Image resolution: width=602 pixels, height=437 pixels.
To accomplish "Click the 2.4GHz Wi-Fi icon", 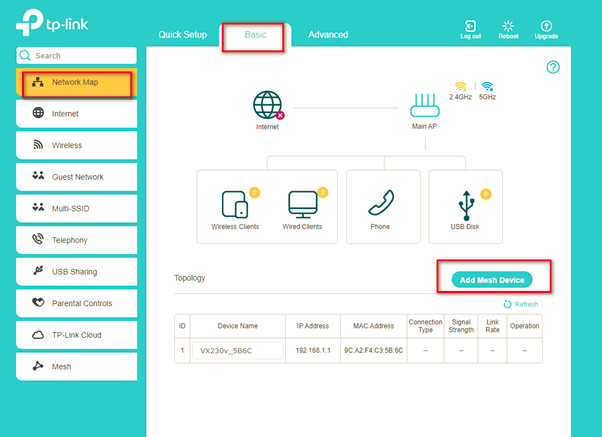I will click(x=460, y=86).
